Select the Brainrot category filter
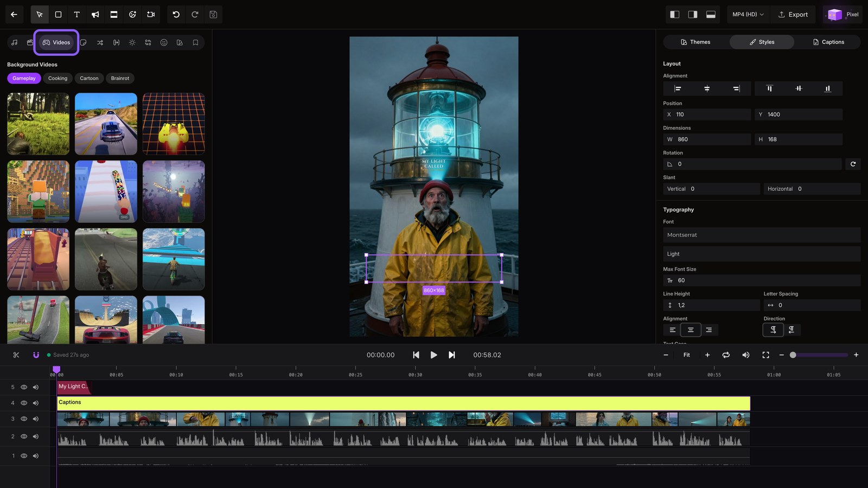868x488 pixels. (120, 78)
